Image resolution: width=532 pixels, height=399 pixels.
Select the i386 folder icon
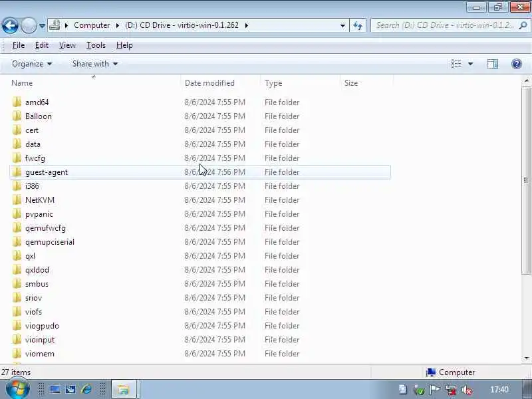[x=17, y=186]
